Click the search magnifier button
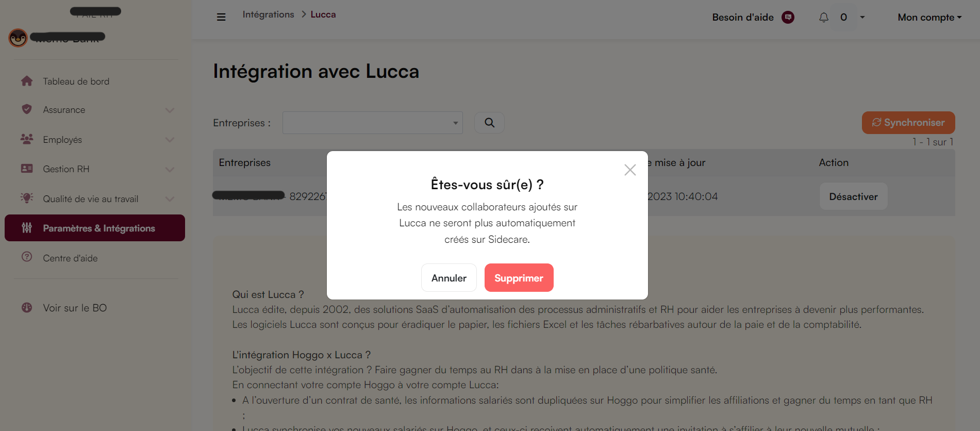980x431 pixels. 489,123
